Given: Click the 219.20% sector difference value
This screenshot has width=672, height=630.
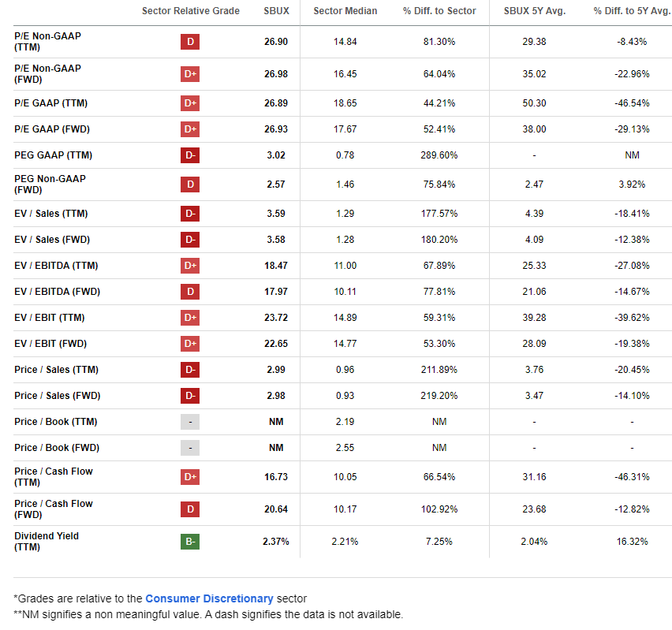Looking at the screenshot, I should (439, 396).
